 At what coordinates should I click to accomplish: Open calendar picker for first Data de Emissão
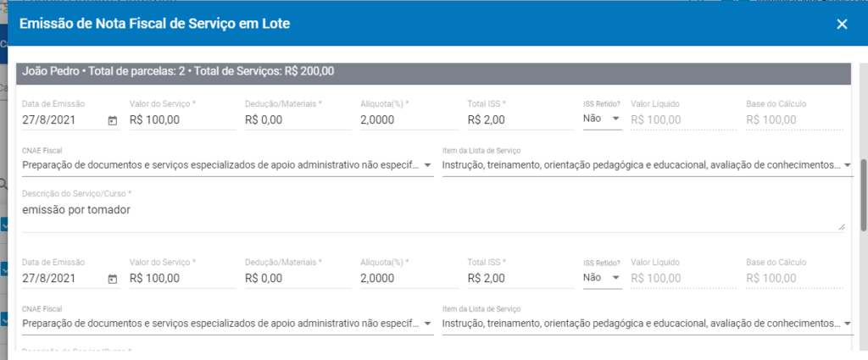(113, 120)
